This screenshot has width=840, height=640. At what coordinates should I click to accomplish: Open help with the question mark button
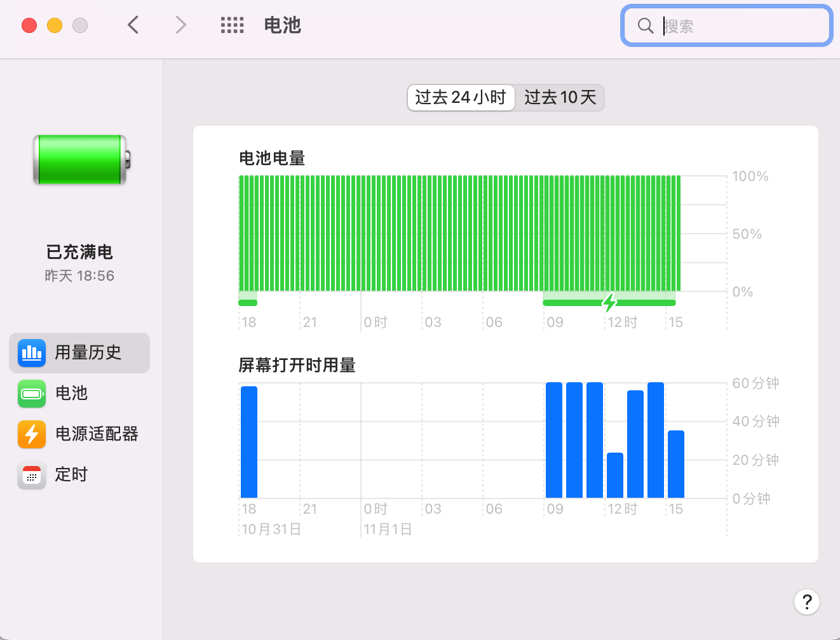click(x=807, y=602)
